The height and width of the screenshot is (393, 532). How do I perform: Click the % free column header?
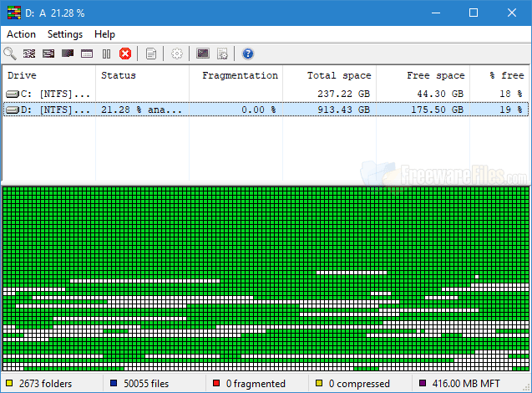499,75
